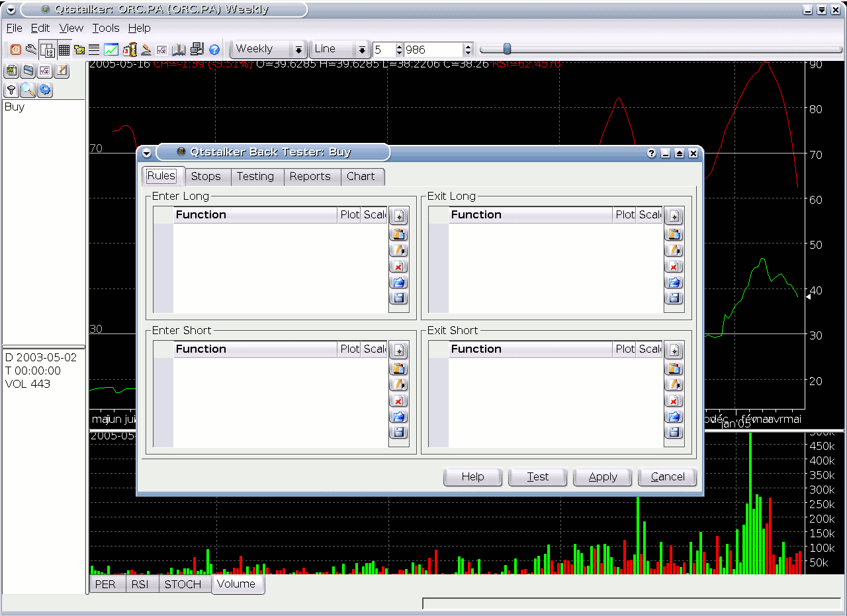Click the new rule icon in Exit Long

(674, 216)
